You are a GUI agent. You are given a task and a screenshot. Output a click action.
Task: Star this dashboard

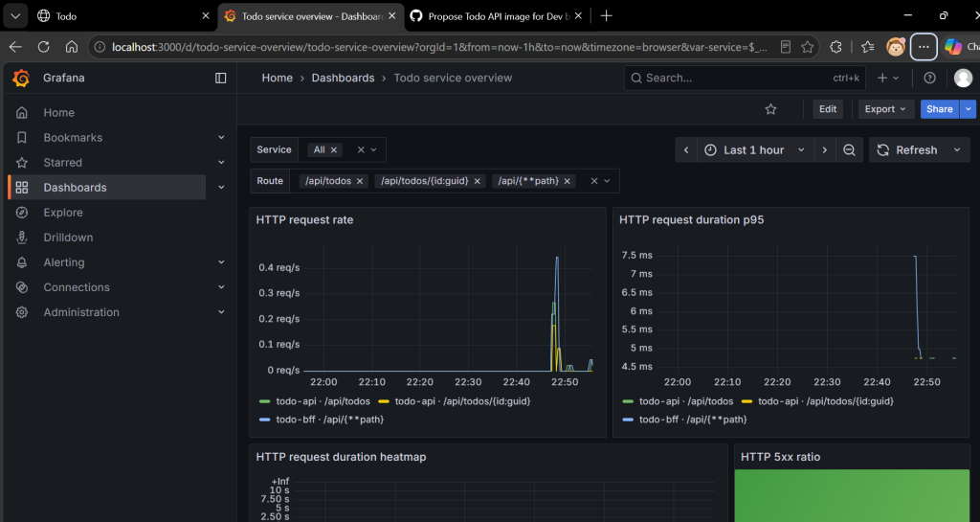point(770,109)
